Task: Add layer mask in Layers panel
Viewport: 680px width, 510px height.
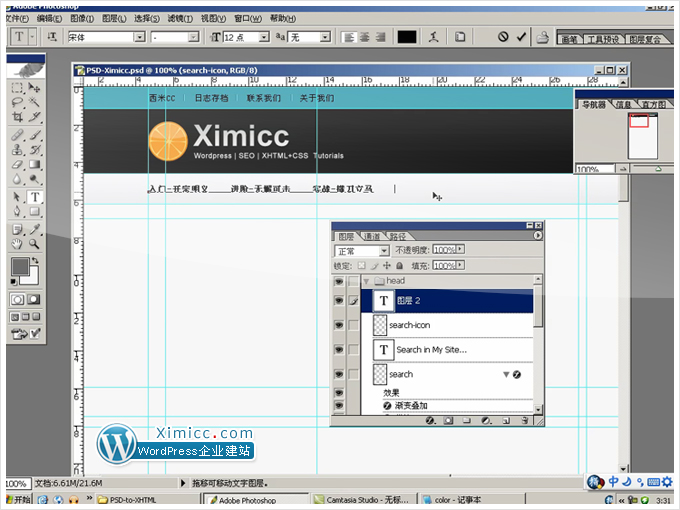Action: tap(449, 420)
